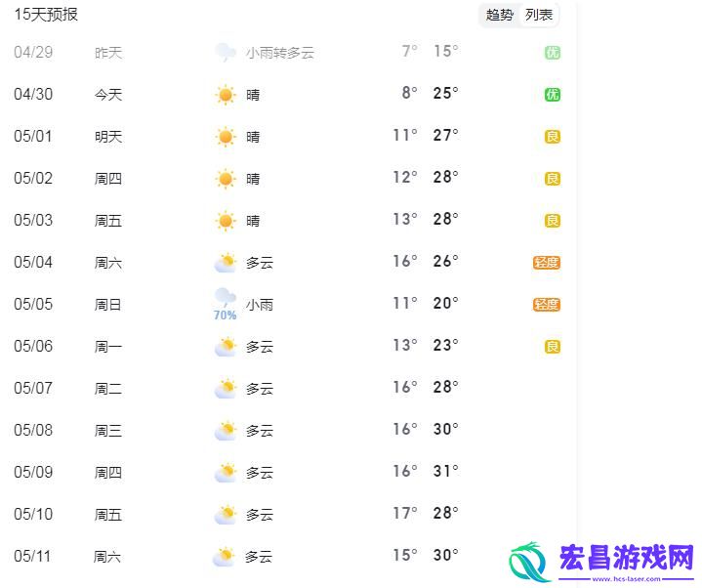Click the 周二 day label
The width and height of the screenshot is (702, 588).
(108, 389)
